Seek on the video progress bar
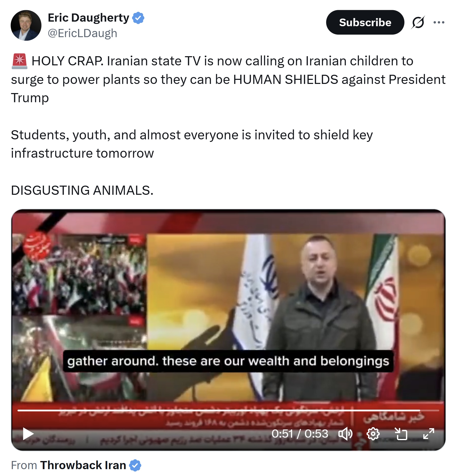This screenshot has height=476, width=458. (x=228, y=410)
